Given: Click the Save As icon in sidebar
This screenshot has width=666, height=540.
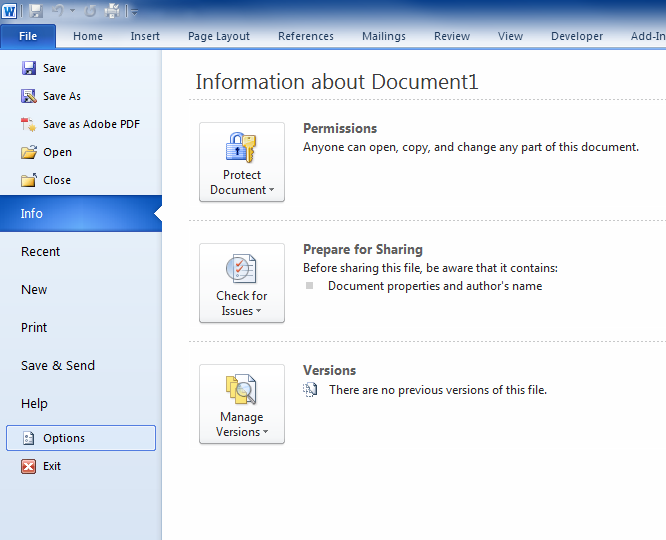Looking at the screenshot, I should click(29, 96).
